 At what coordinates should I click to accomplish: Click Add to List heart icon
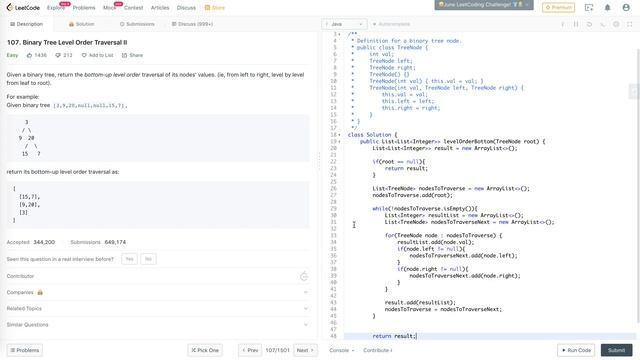(x=84, y=55)
